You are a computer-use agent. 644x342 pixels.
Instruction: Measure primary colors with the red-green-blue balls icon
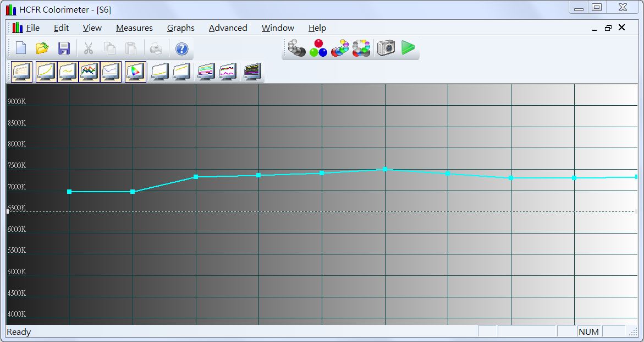point(318,48)
